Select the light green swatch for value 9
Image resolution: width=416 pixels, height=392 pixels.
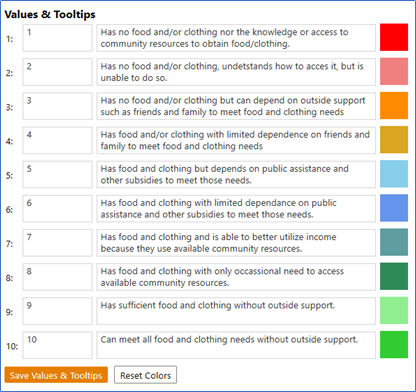(x=394, y=311)
